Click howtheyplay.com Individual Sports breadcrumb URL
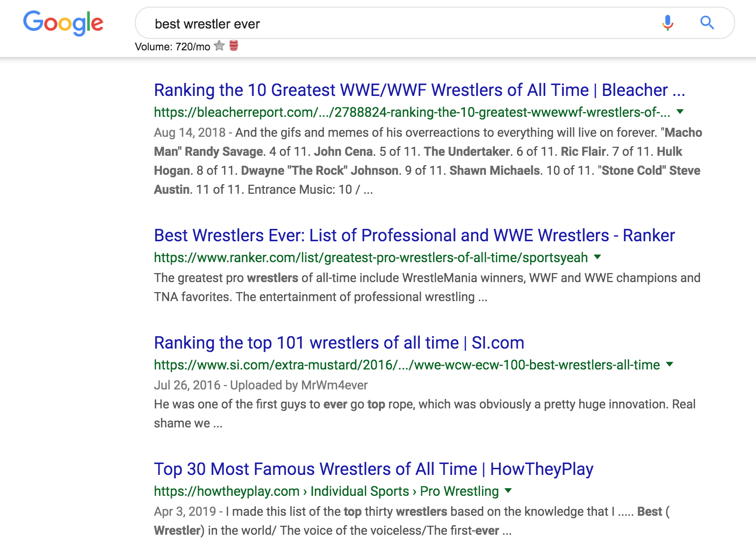 pos(326,491)
